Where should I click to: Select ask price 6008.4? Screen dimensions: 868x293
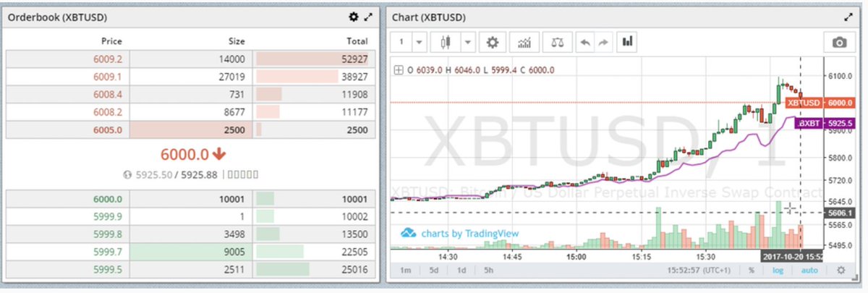tap(107, 95)
